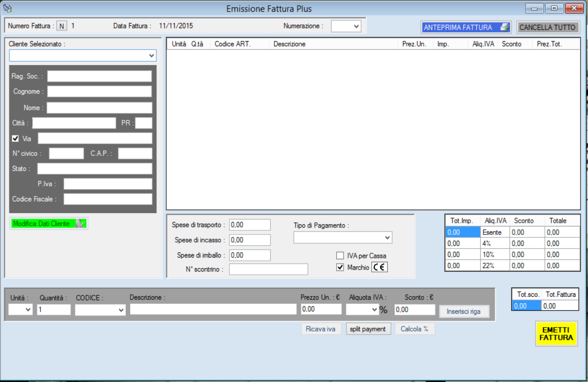
Task: Click the Via address input field
Action: [95, 139]
